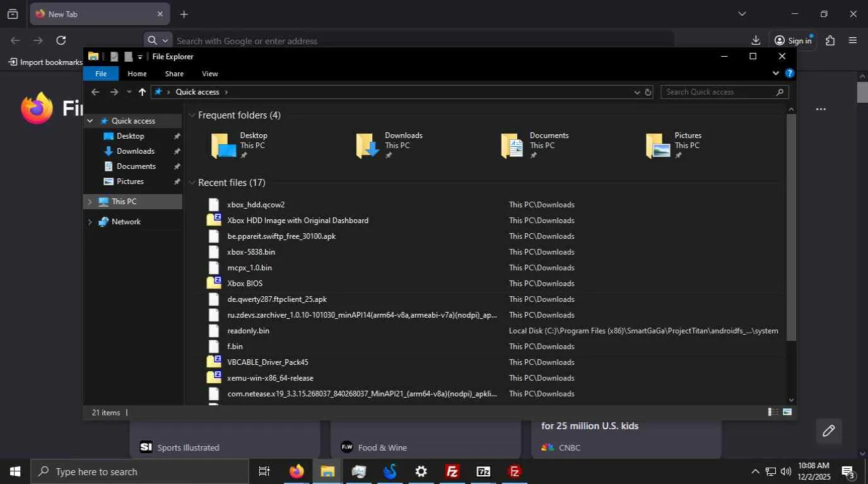Screen dimensions: 868x484
Task: Expand the Network tree node
Action: pos(90,222)
